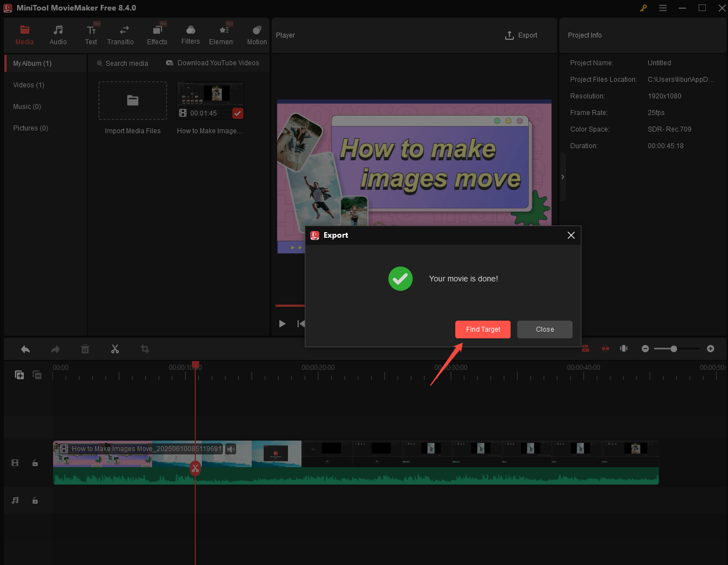The height and width of the screenshot is (565, 728).
Task: Open the Motion panel
Action: coord(256,34)
